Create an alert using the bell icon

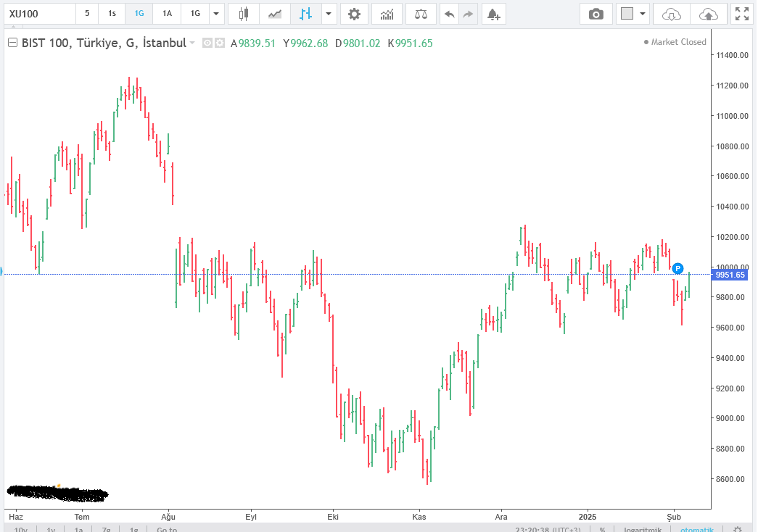coord(493,14)
